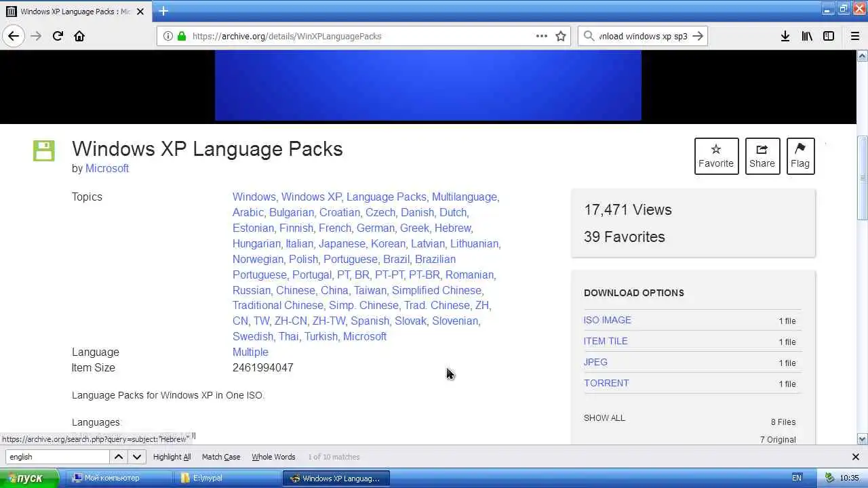
Task: Go back with the browser back arrow
Action: tap(14, 36)
